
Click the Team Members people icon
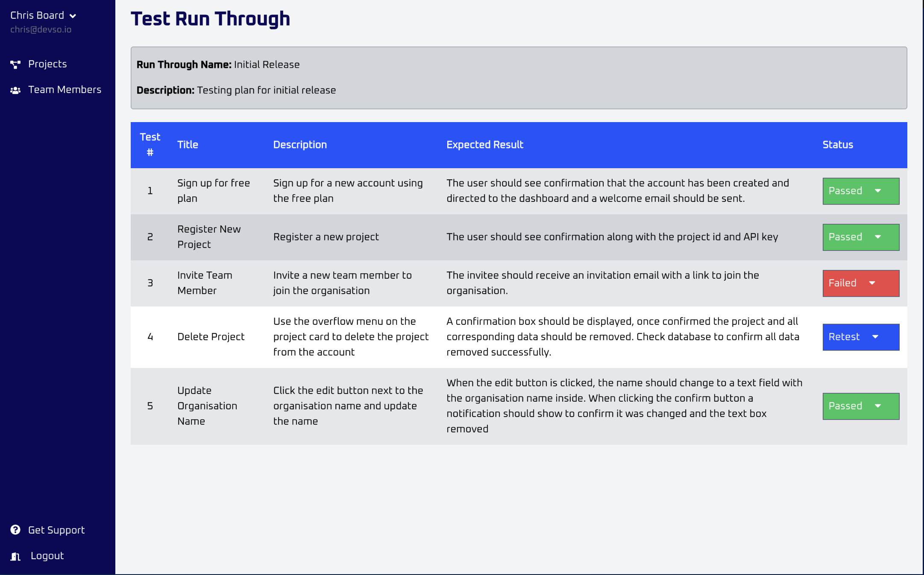(15, 90)
